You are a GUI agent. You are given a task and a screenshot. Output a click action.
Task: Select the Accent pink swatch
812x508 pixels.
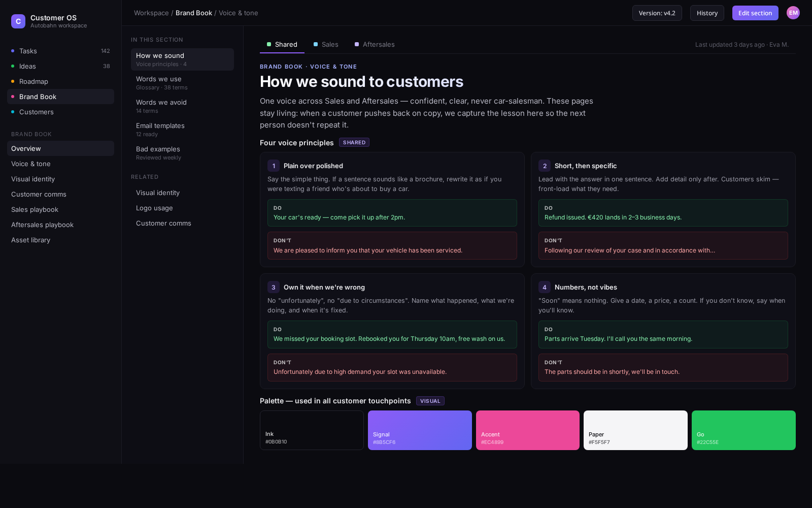[x=528, y=430]
